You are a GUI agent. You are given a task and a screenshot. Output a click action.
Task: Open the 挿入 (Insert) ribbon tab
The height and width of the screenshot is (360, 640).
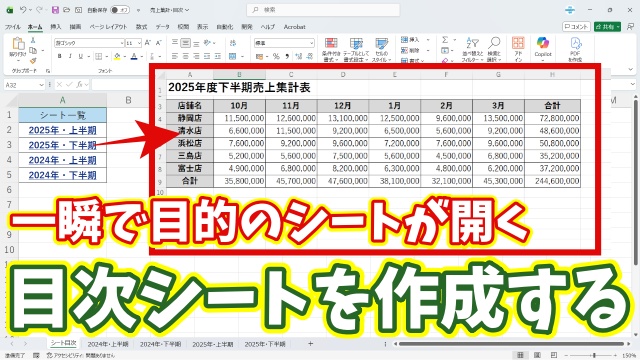pos(56,27)
